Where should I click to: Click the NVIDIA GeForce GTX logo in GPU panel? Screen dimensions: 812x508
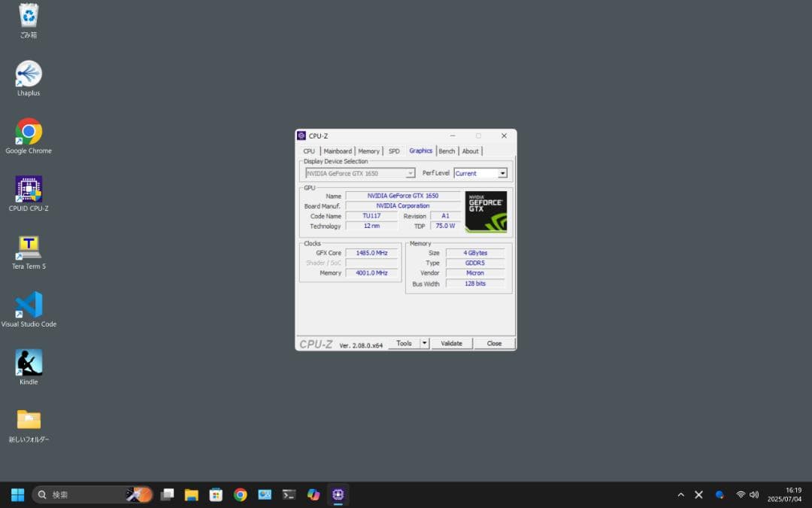tap(485, 211)
